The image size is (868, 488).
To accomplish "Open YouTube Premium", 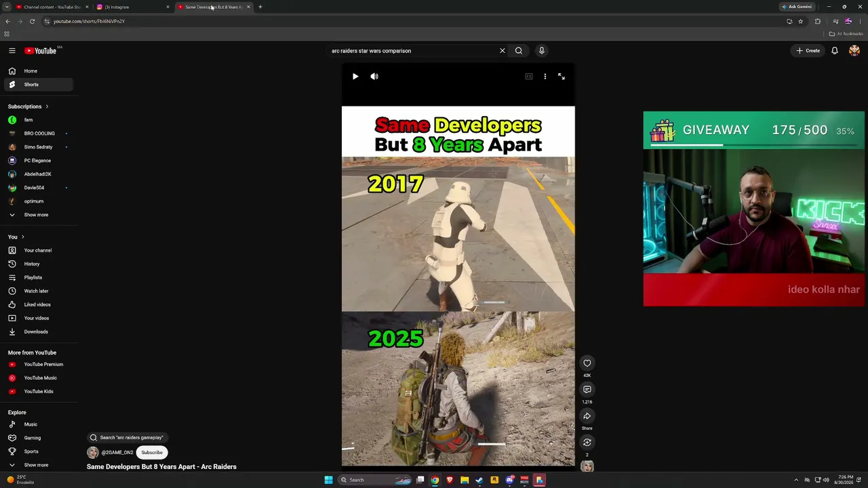I will (x=39, y=365).
